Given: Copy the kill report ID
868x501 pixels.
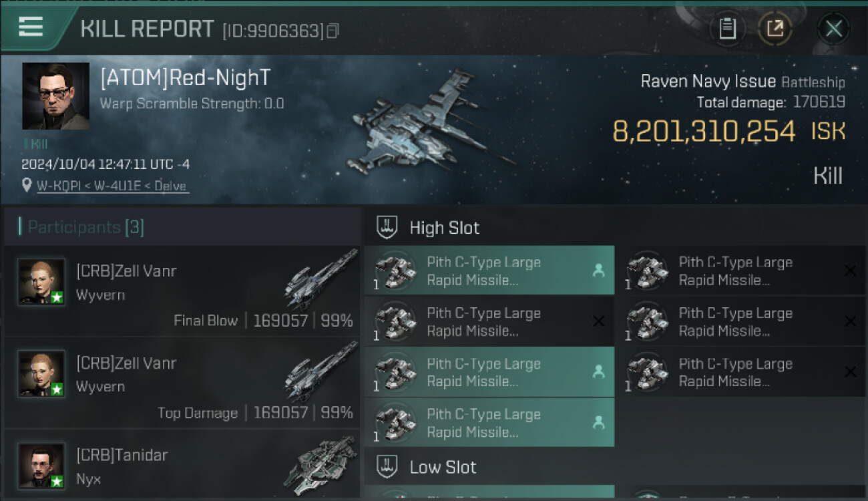Looking at the screenshot, I should [x=333, y=30].
